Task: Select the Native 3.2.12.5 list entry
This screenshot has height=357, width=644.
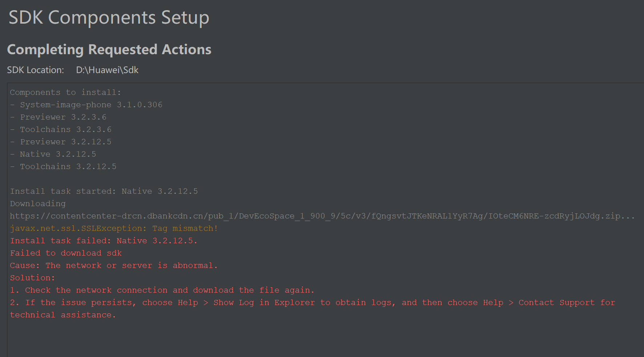Action: pos(53,154)
